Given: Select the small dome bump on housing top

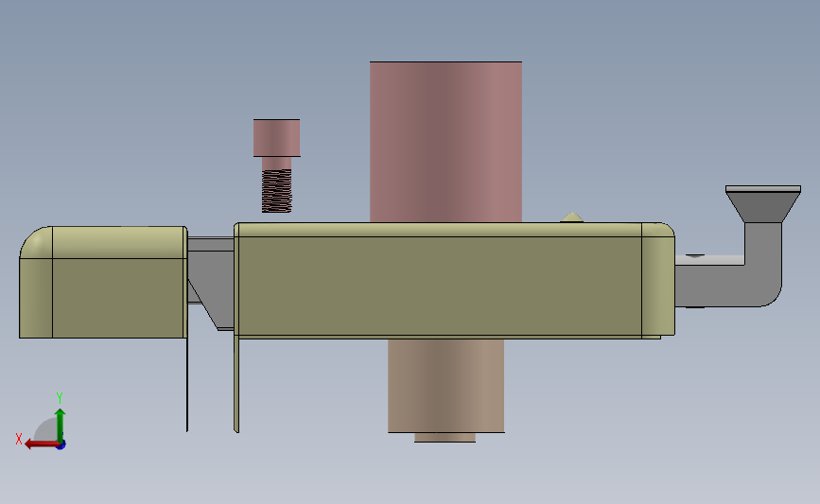Looking at the screenshot, I should (571, 217).
